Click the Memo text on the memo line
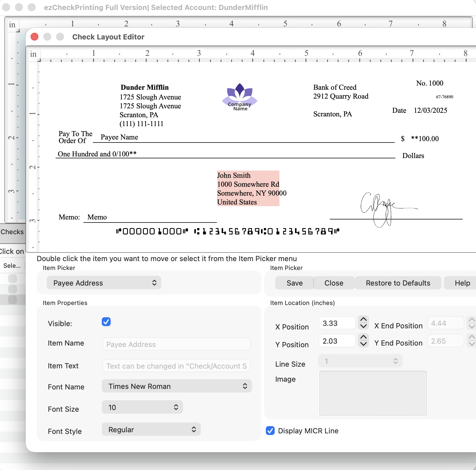 tap(97, 217)
